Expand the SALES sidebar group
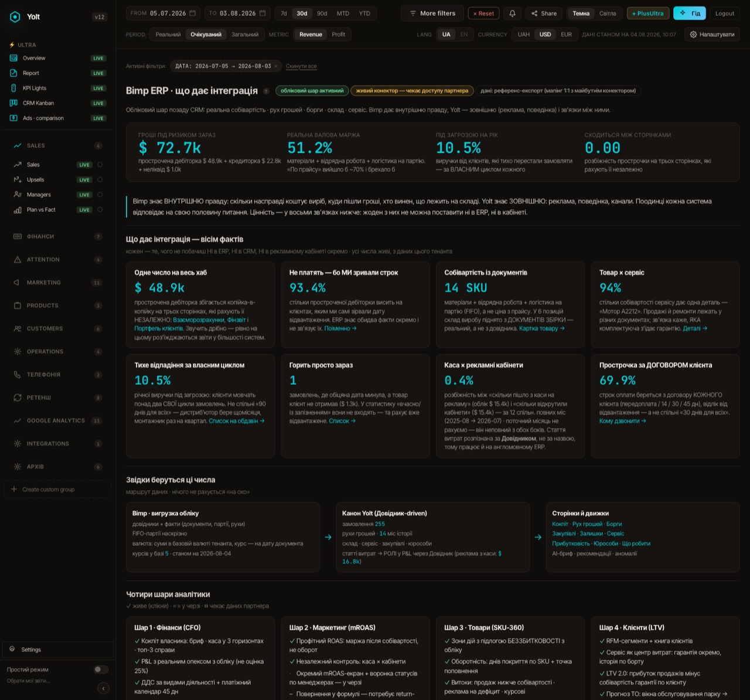 point(57,145)
